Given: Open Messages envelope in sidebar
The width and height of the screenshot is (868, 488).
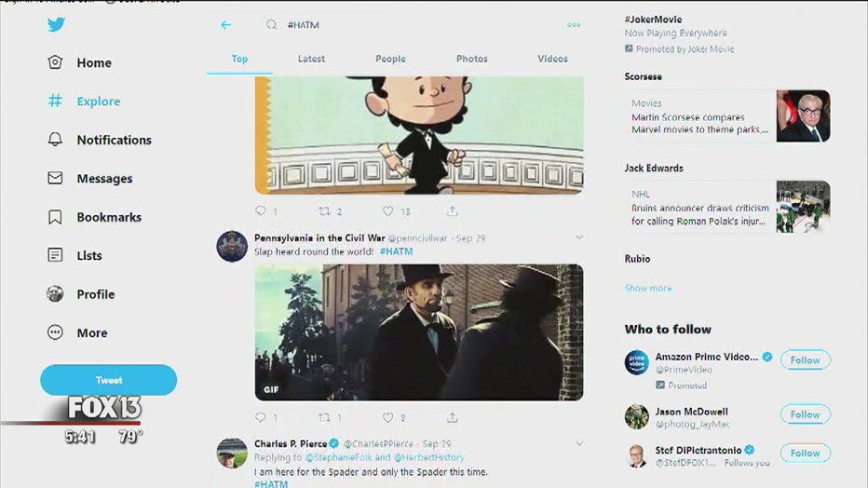Looking at the screenshot, I should click(x=90, y=178).
